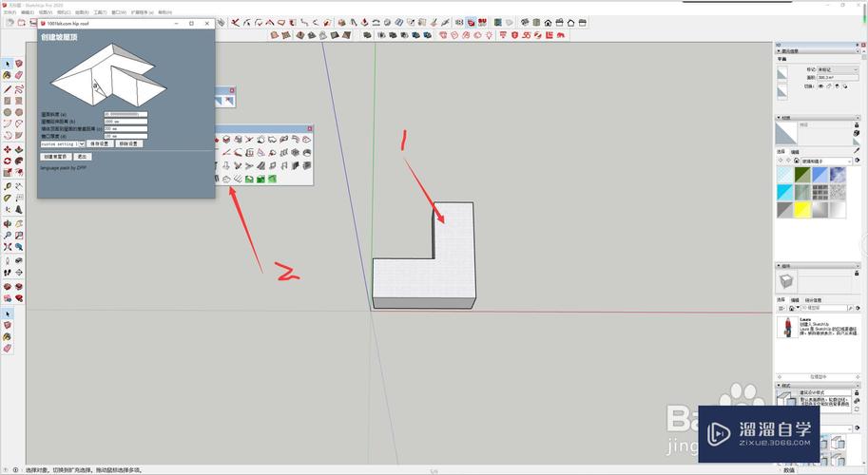Screen dimensions: 868x475
Task: Open the materials library dropdown list
Action: coord(826,161)
